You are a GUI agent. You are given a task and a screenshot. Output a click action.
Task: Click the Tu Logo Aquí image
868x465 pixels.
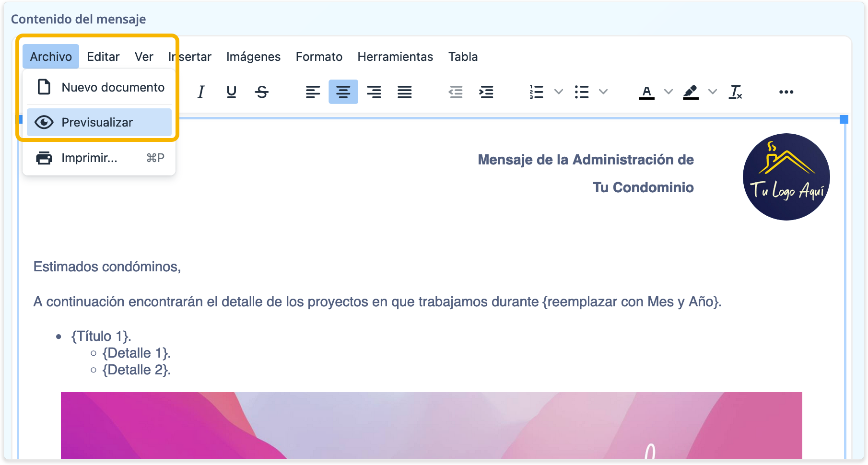(x=786, y=177)
